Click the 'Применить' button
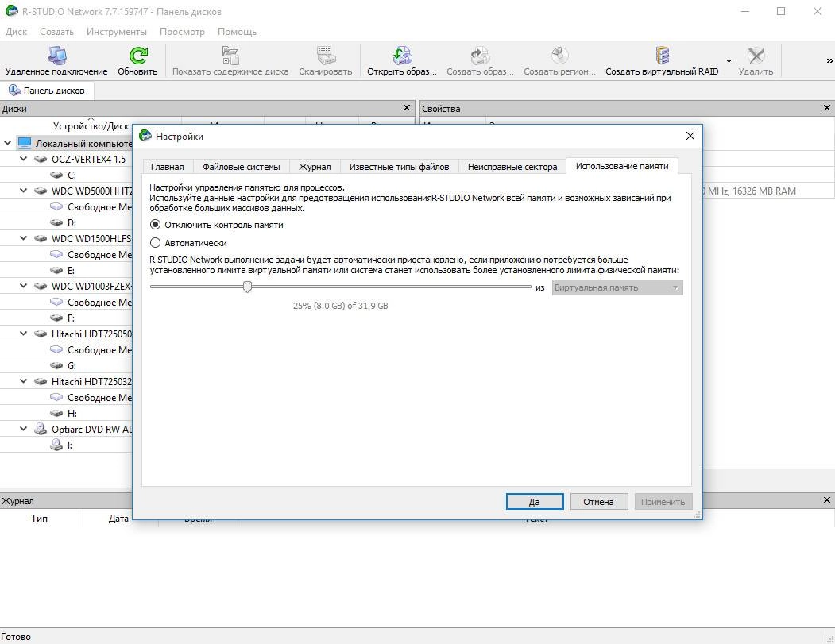 663,501
